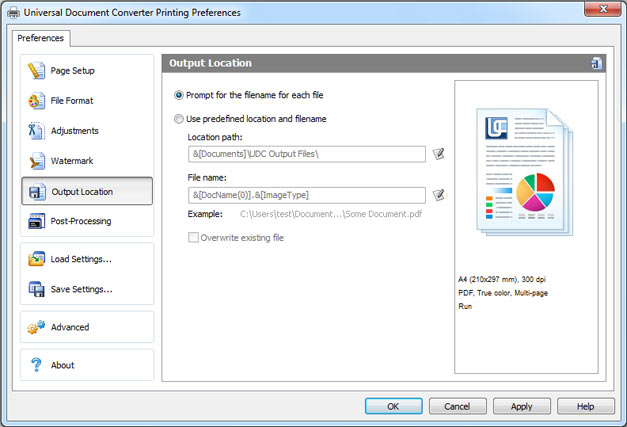Click the Output Location floppy disk icon

pyautogui.click(x=37, y=192)
